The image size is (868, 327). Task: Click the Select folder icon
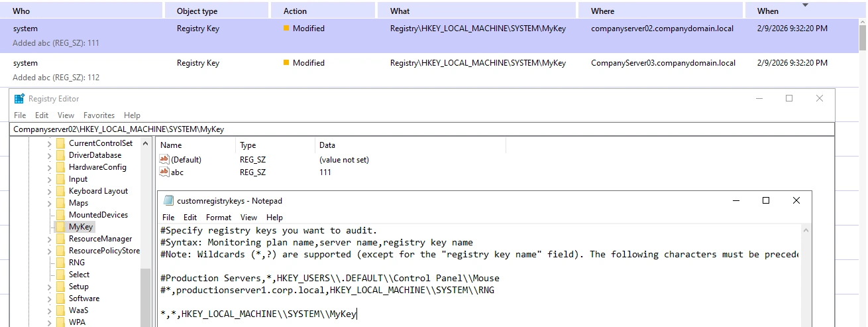61,275
